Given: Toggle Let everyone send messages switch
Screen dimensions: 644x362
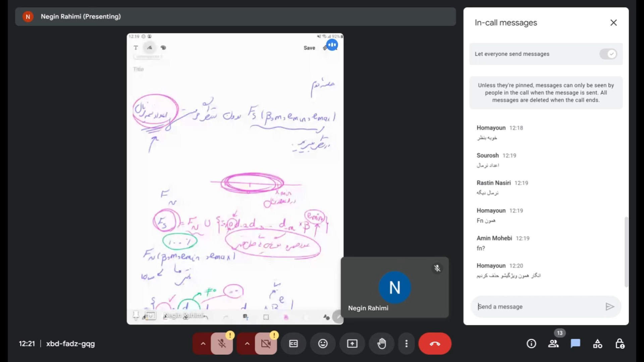Looking at the screenshot, I should click(x=608, y=54).
